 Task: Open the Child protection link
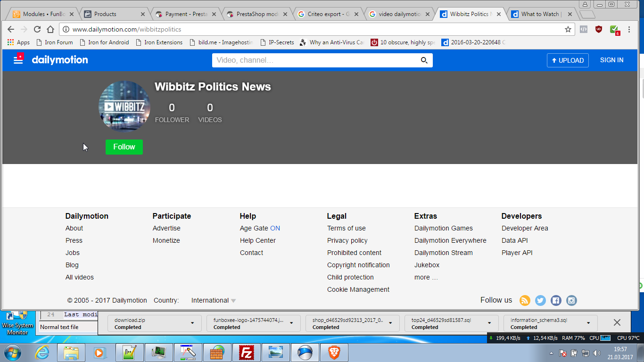[x=350, y=277]
